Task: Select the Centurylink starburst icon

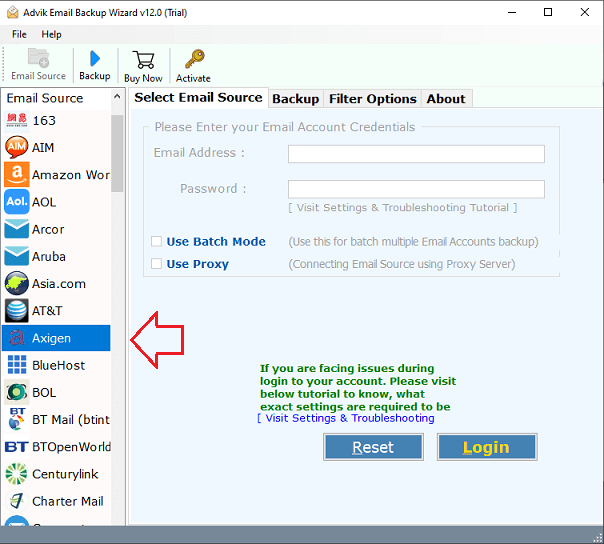Action: 17,474
